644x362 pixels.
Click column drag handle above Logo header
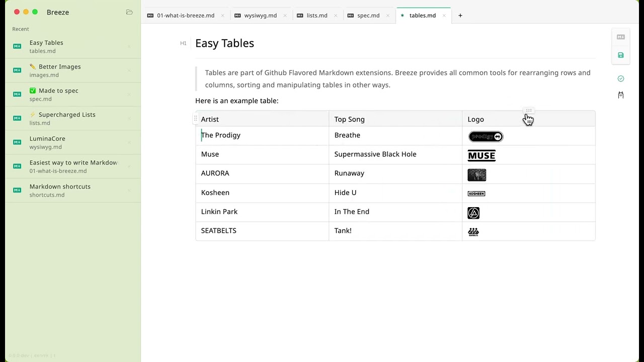(x=528, y=111)
